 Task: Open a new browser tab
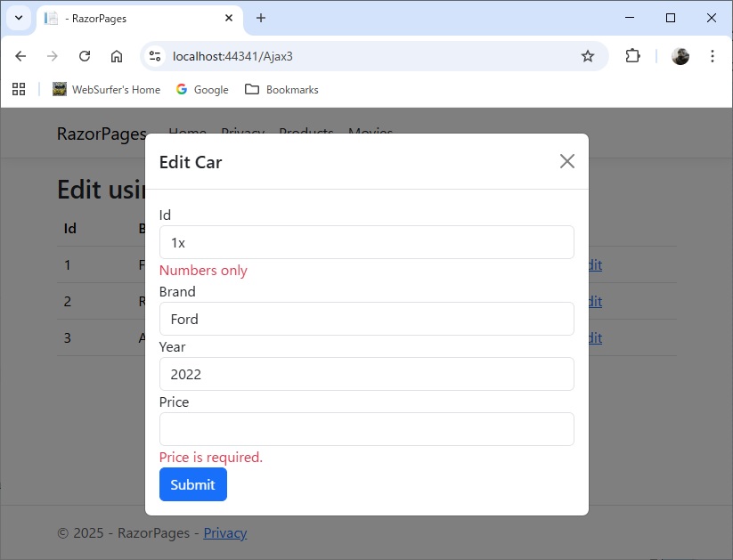coord(261,18)
